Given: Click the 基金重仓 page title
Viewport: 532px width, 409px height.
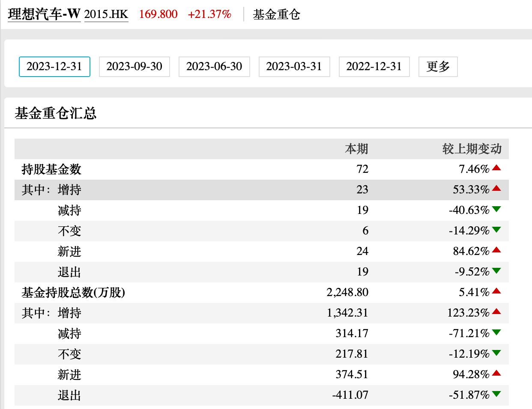Looking at the screenshot, I should 276,15.
